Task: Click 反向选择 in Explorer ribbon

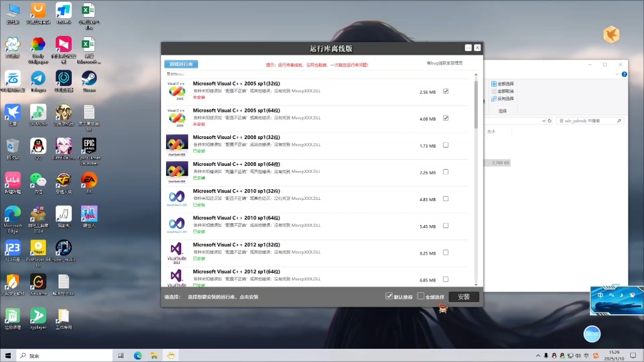Action: (502, 99)
